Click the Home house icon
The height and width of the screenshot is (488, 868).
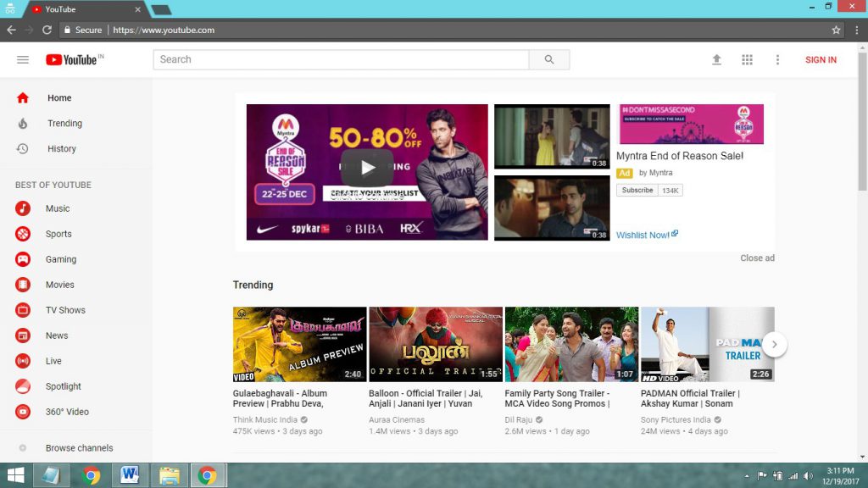tap(23, 98)
